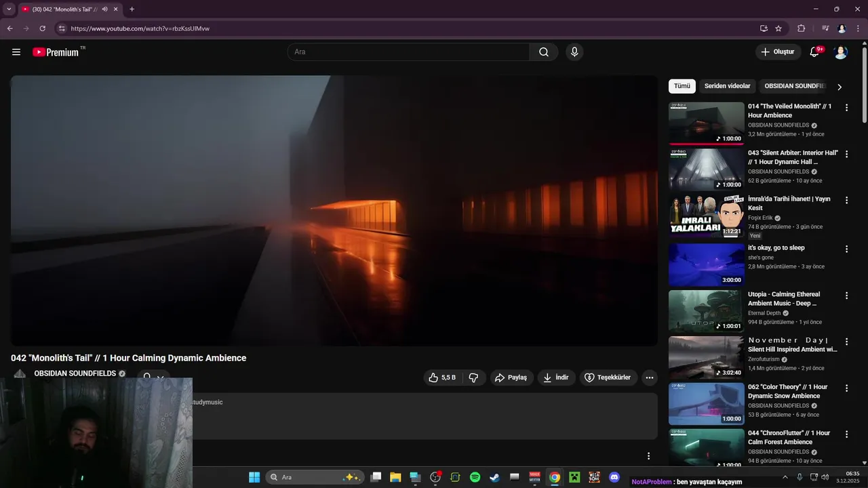868x488 pixels.
Task: Open options for 044 ChronoFlutter video
Action: tap(846, 434)
